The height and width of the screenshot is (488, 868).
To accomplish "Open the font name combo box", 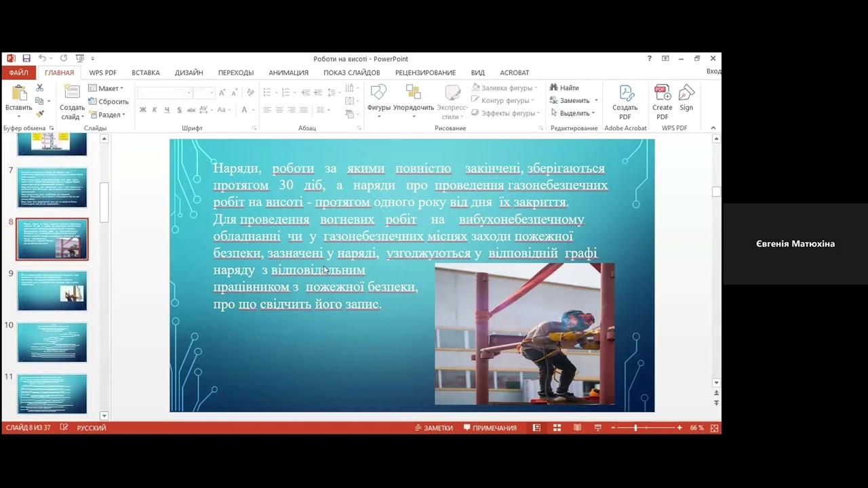I will (164, 93).
